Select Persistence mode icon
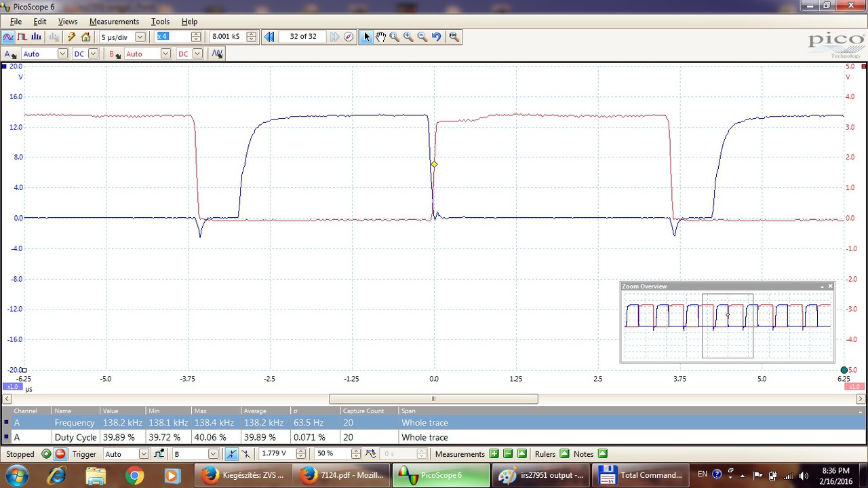The width and height of the screenshot is (868, 488). (22, 37)
